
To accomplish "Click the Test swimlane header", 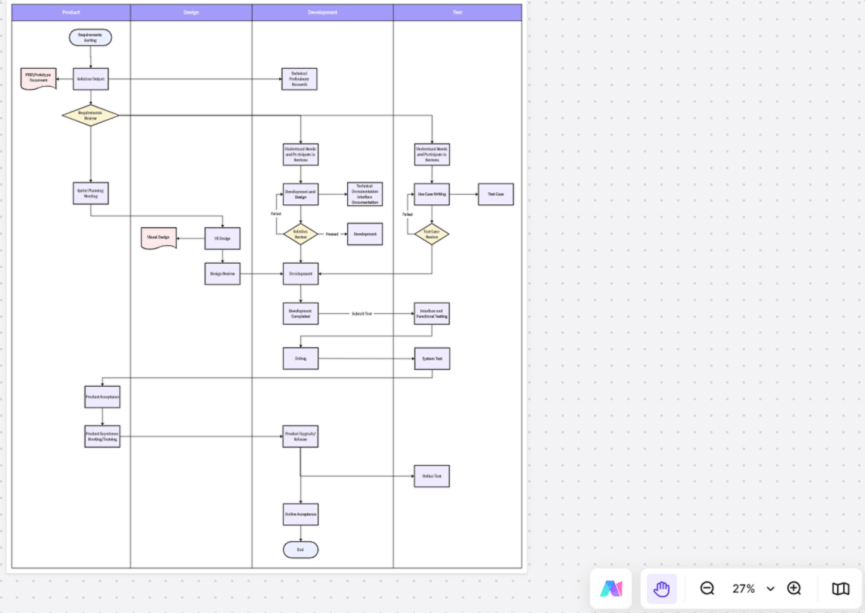I will 458,12.
